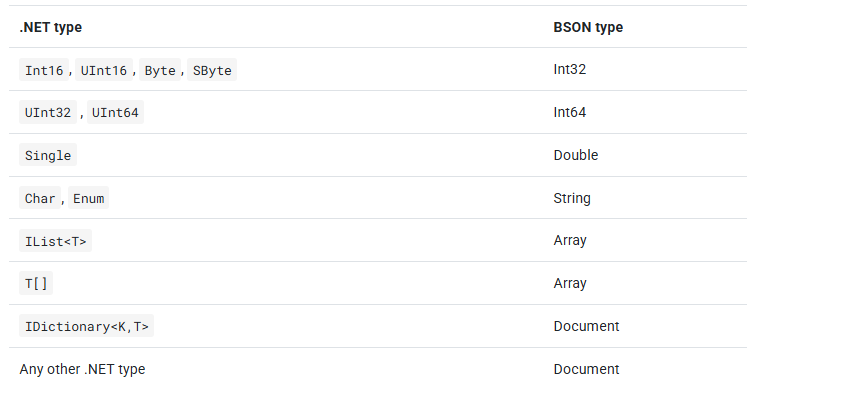Select the IDictionary<K,T> code label
Screen dimensions: 862x396
coord(86,326)
